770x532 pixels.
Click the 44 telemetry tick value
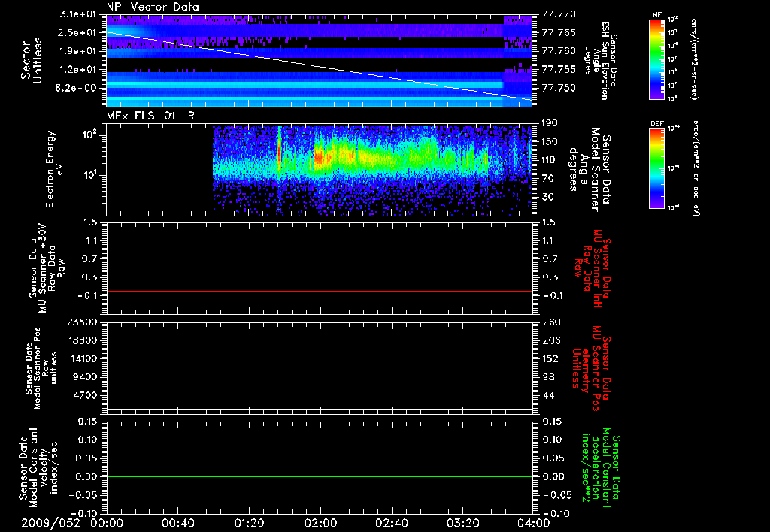tap(547, 395)
